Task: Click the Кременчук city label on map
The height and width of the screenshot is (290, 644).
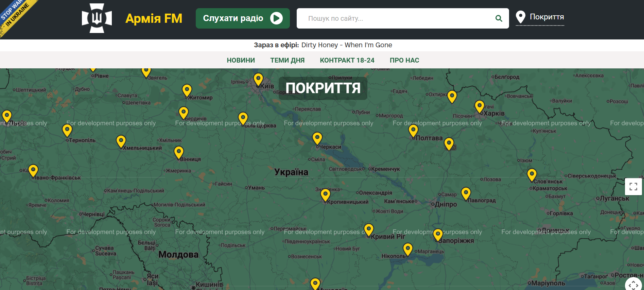Action: point(385,169)
